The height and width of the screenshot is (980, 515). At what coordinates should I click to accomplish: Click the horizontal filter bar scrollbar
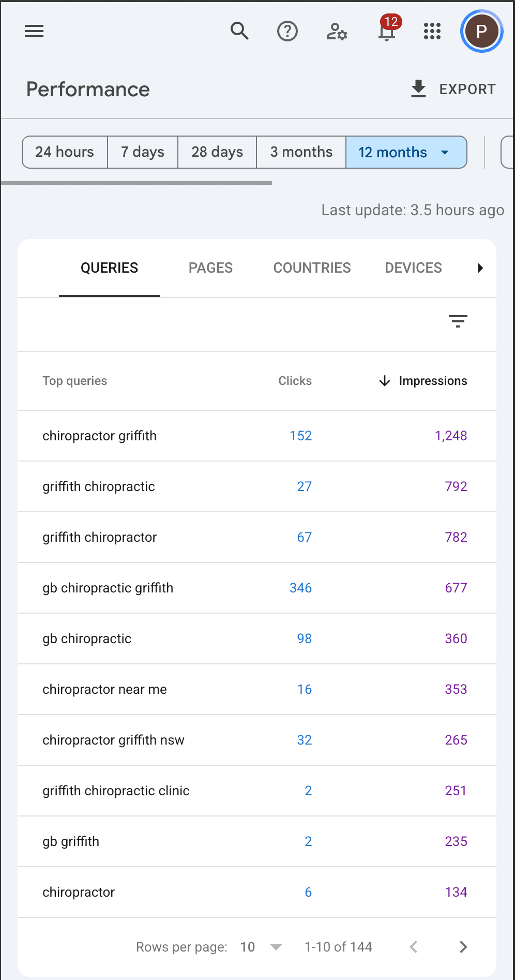[137, 183]
